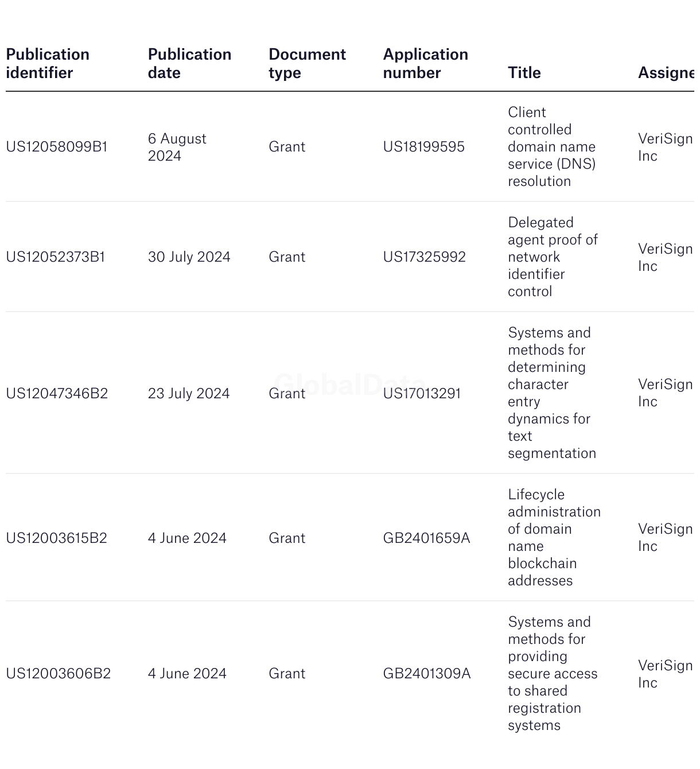
Task: Select the Publication identifier column header
Action: click(48, 64)
